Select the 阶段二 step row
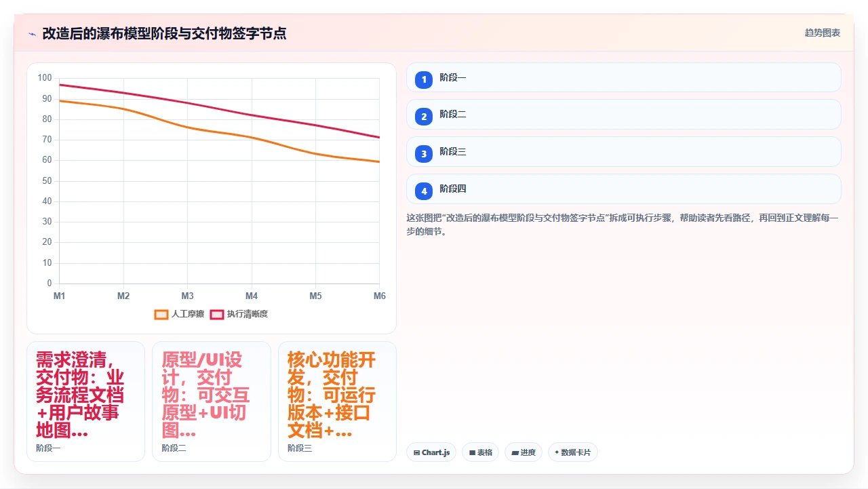The image size is (868, 489). tap(623, 115)
